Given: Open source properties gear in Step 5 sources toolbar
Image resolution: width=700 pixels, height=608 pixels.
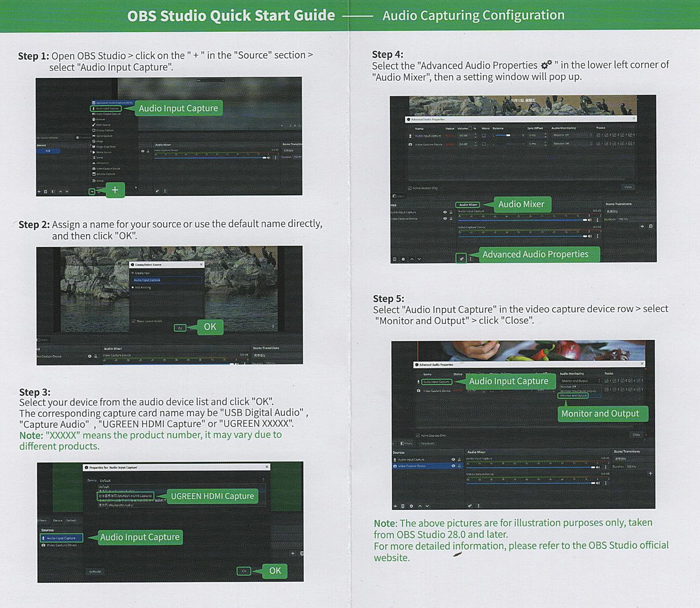Looking at the screenshot, I should coord(411,506).
